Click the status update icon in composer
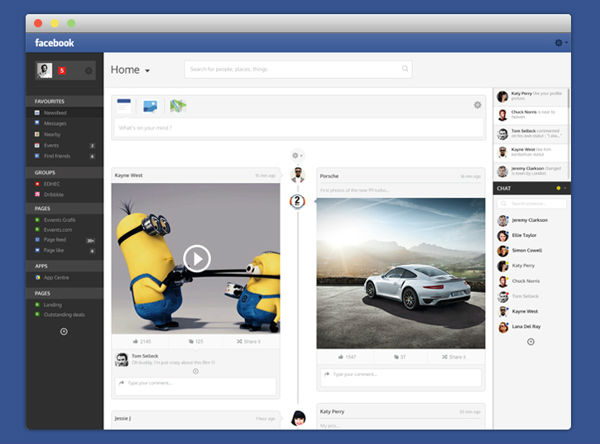Image resolution: width=600 pixels, height=444 pixels. click(x=125, y=104)
